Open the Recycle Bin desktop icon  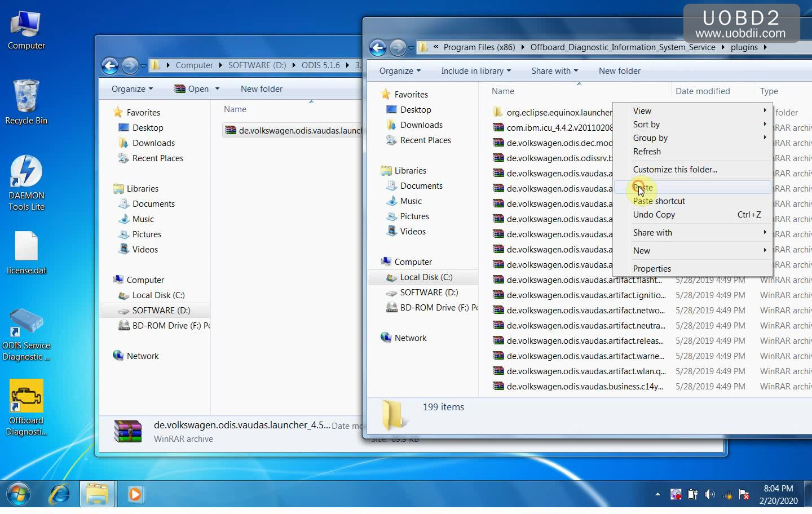[26, 97]
